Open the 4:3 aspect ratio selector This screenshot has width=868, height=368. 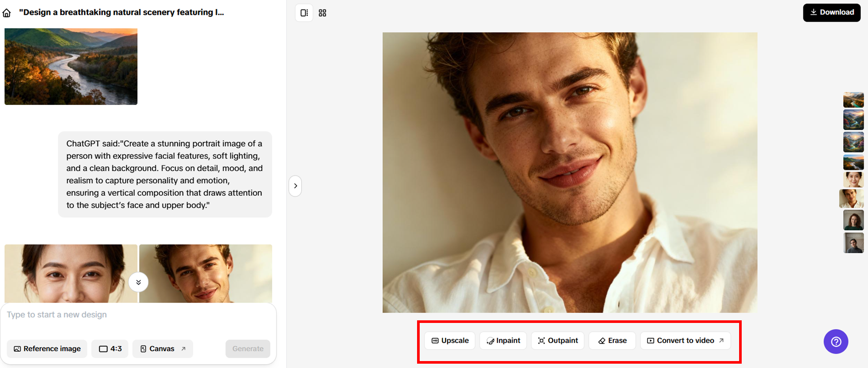click(x=110, y=349)
